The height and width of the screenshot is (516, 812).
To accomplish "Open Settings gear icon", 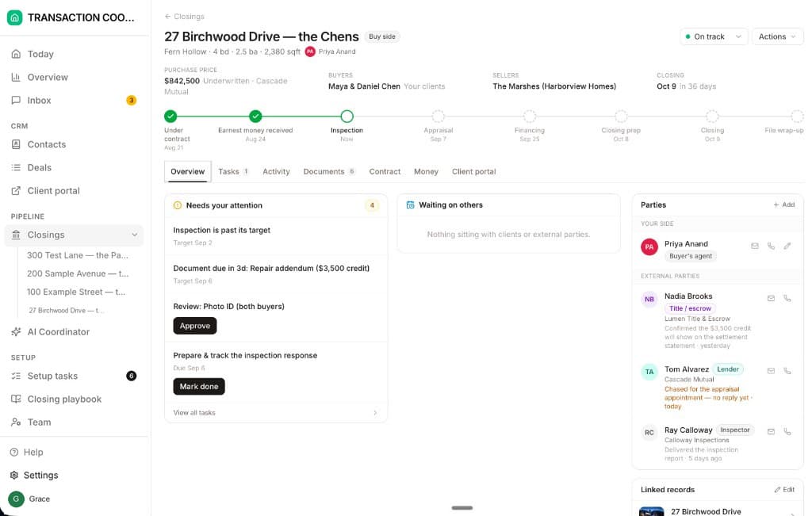I will pos(14,475).
